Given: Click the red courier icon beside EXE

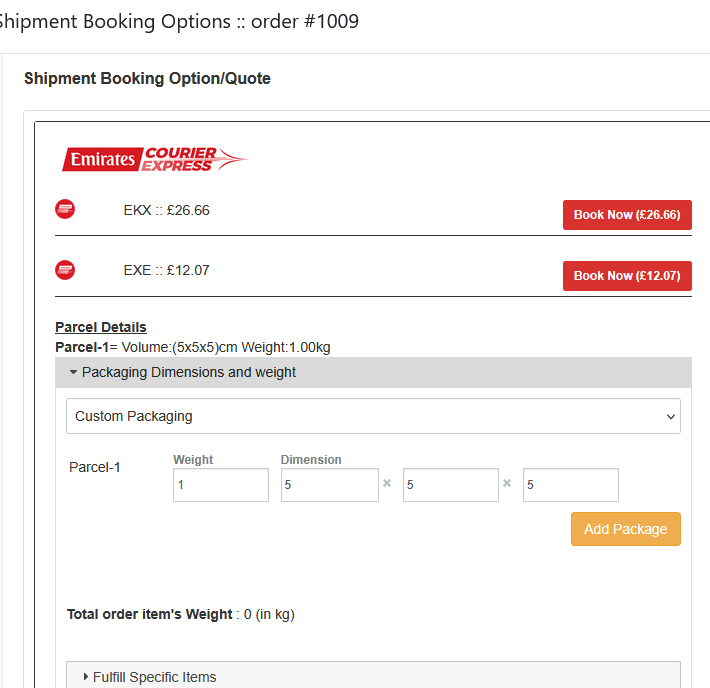Looking at the screenshot, I should [x=65, y=270].
